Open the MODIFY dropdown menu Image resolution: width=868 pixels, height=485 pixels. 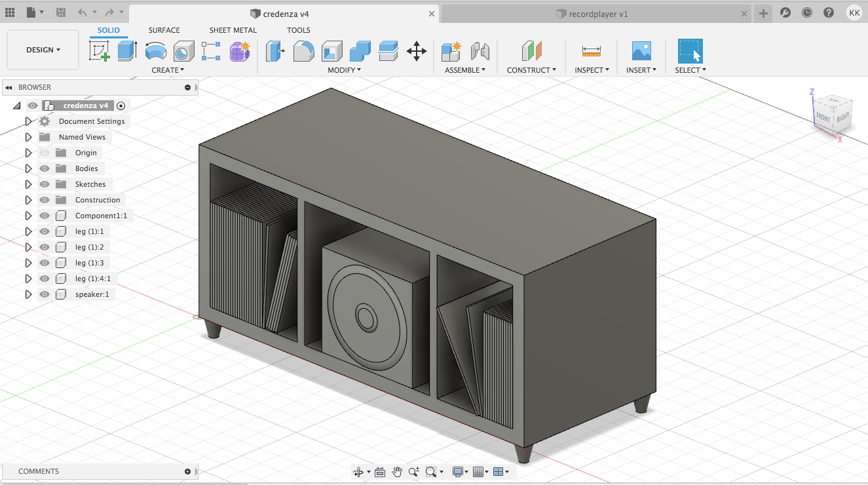point(344,70)
